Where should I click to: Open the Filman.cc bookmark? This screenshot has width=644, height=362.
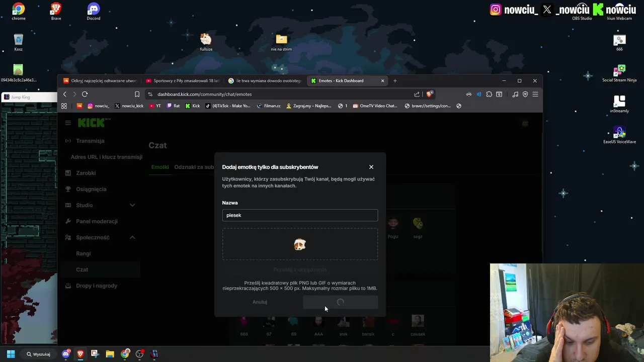(269, 106)
